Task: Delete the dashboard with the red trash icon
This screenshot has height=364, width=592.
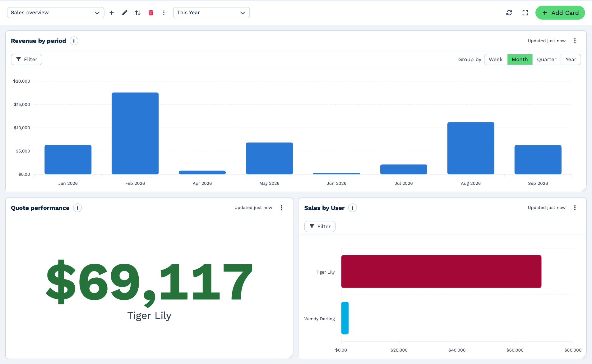Action: pos(151,13)
